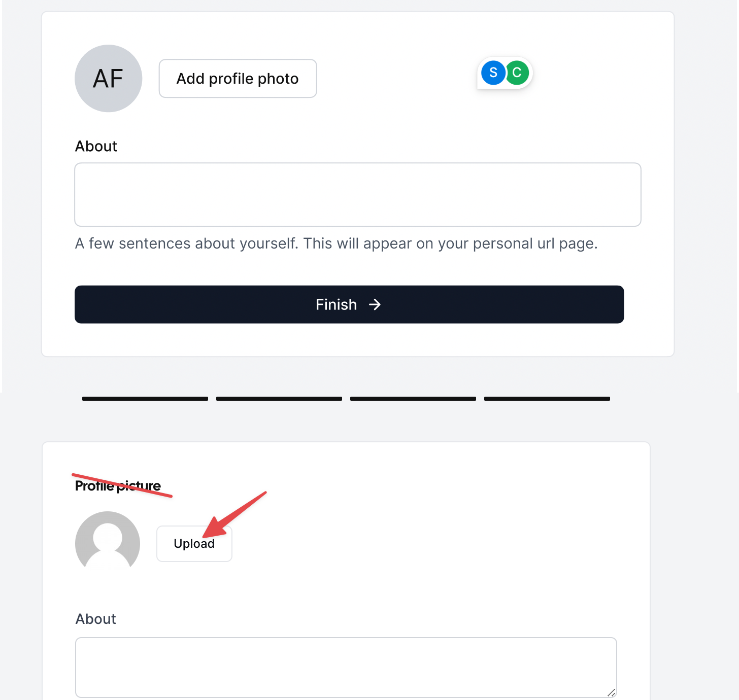Click the About label above the top textarea
The image size is (739, 700).
(95, 146)
